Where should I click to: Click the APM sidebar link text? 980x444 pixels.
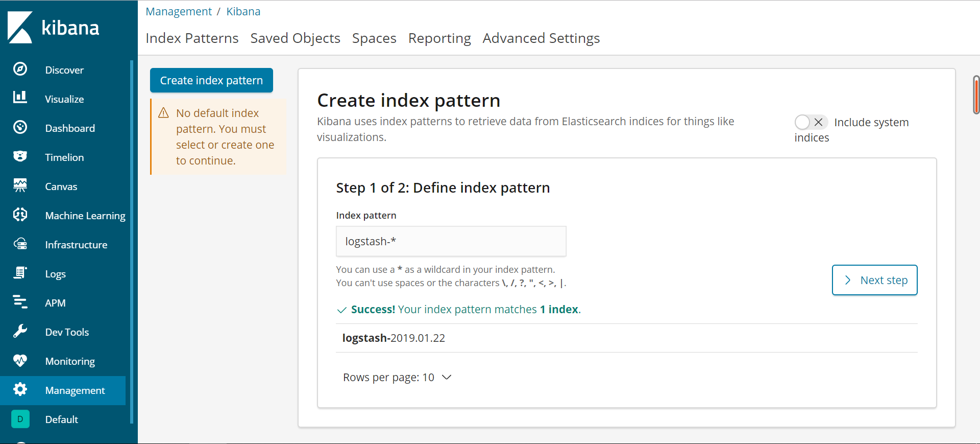tap(55, 303)
